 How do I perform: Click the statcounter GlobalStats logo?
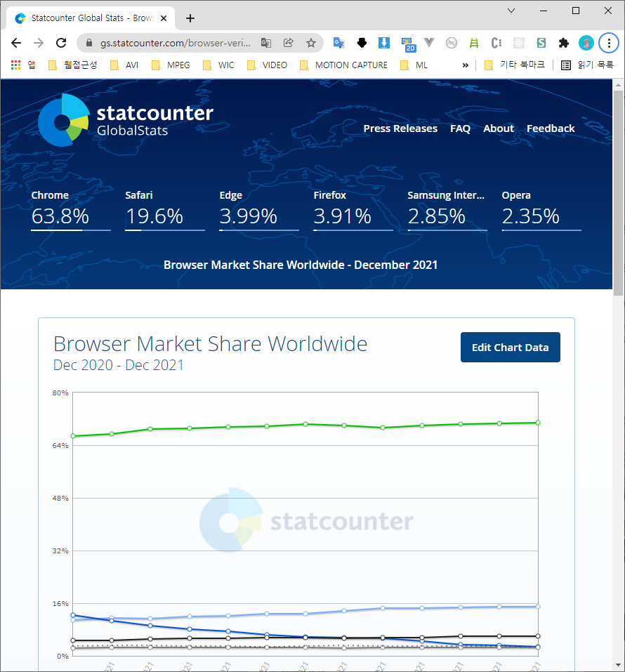pyautogui.click(x=126, y=120)
